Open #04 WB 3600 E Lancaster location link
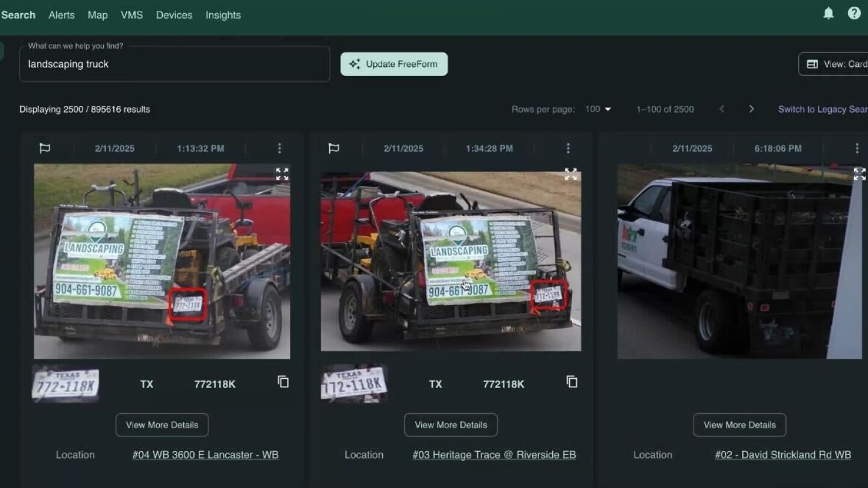 (205, 455)
